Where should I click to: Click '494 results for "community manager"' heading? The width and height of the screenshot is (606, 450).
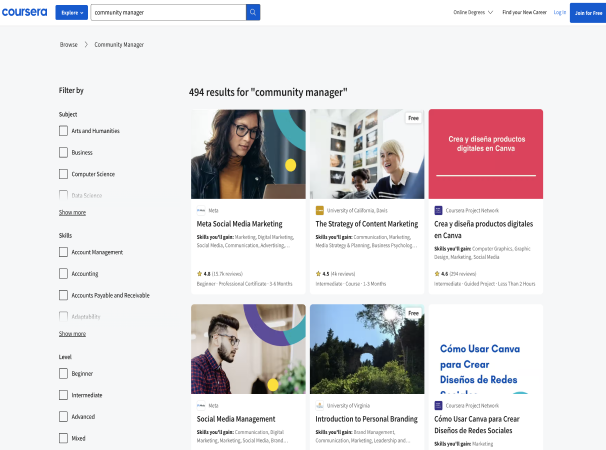pos(268,92)
